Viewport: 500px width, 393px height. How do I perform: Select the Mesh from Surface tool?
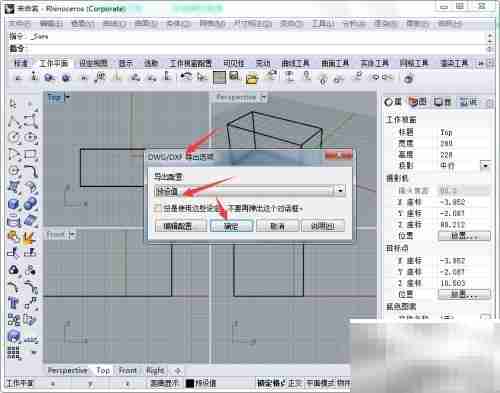(30, 220)
